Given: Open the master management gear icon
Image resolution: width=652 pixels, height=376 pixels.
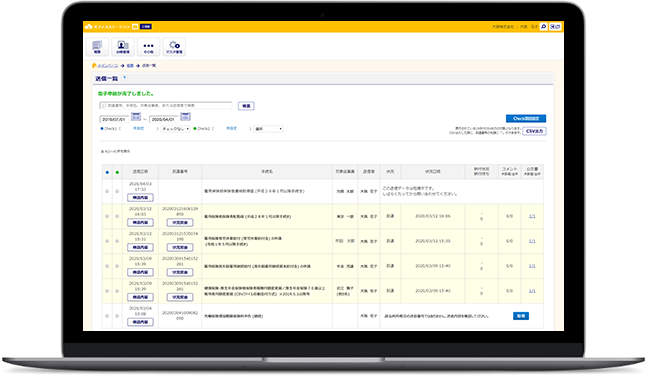Looking at the screenshot, I should pos(174,47).
